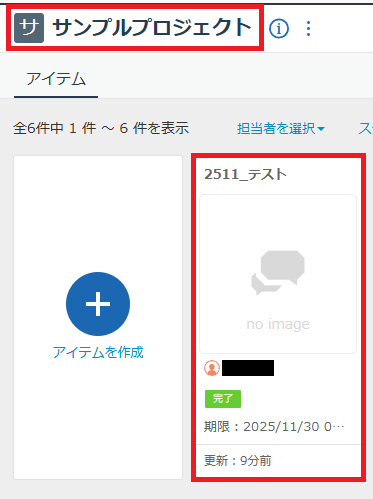The width and height of the screenshot is (373, 499).
Task: Select the アイテムを作成 link
Action: click(x=98, y=352)
